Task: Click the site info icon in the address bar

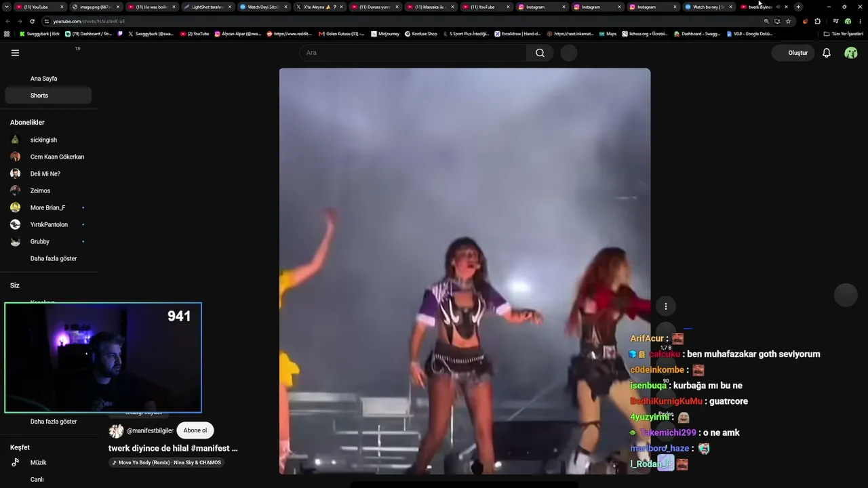Action: [x=47, y=21]
